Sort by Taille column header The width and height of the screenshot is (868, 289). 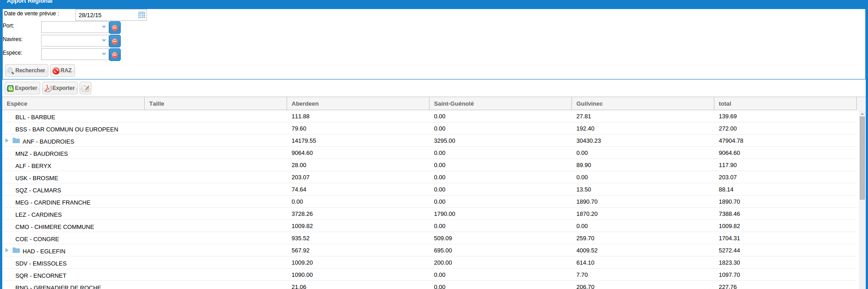tap(216, 103)
